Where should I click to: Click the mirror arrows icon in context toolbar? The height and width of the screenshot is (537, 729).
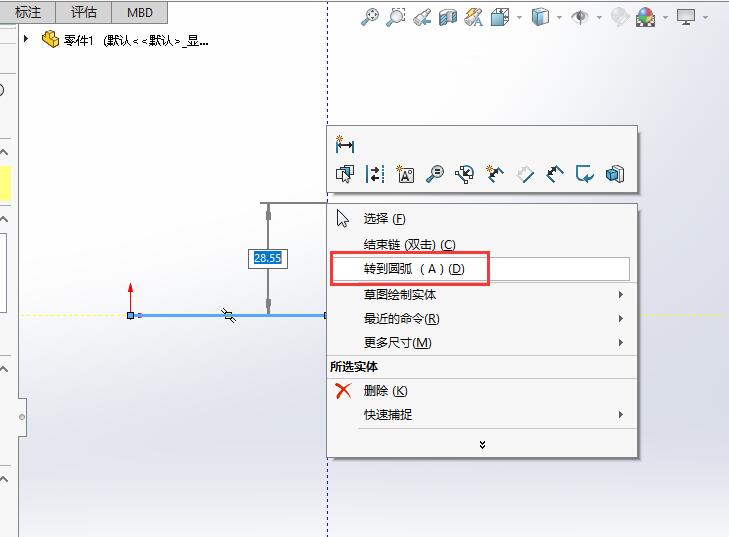click(x=375, y=174)
